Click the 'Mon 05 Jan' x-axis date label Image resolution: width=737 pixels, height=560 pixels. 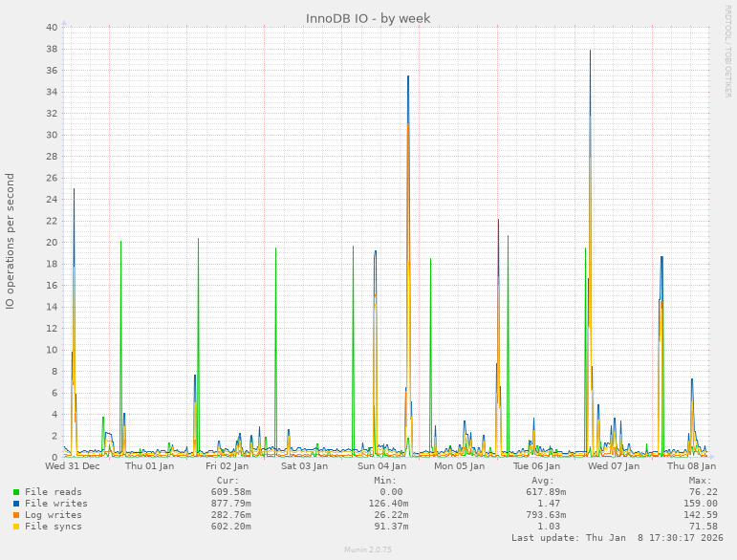click(459, 466)
